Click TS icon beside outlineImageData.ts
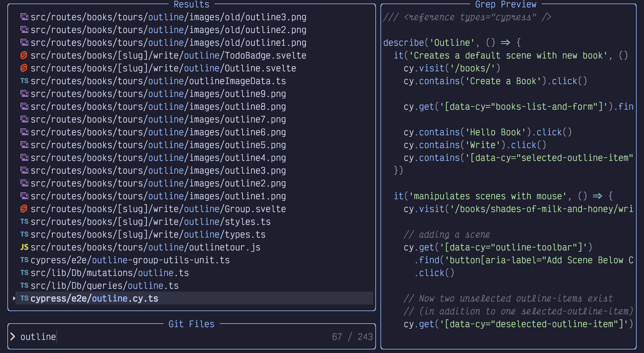This screenshot has width=644, height=353. click(24, 81)
